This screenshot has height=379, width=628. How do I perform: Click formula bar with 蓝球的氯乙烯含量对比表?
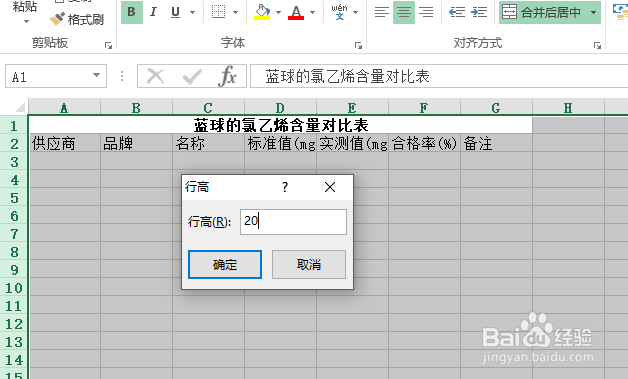pos(439,76)
